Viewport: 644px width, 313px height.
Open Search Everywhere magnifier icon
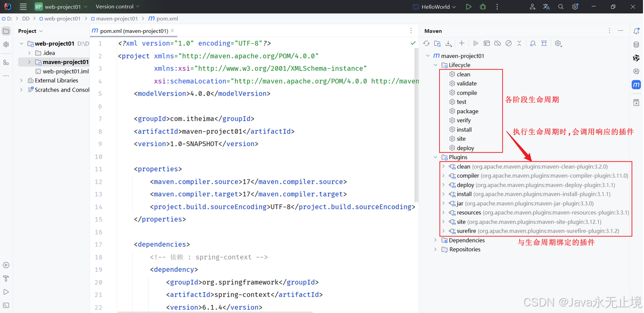tap(561, 7)
